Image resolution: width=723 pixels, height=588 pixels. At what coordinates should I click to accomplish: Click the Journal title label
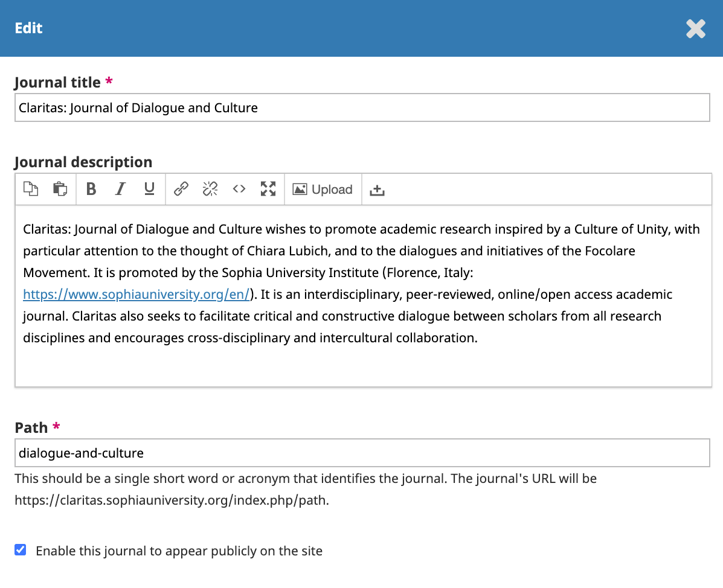57,83
